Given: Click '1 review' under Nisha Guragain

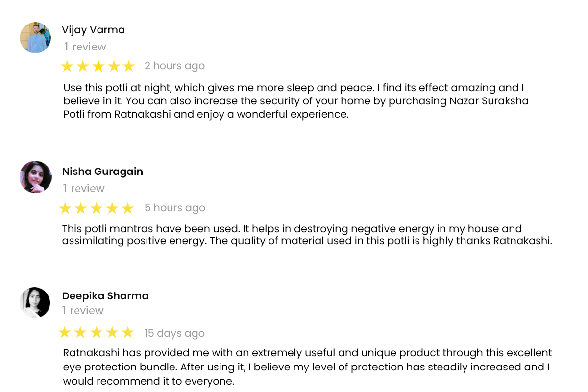Looking at the screenshot, I should pos(84,188).
